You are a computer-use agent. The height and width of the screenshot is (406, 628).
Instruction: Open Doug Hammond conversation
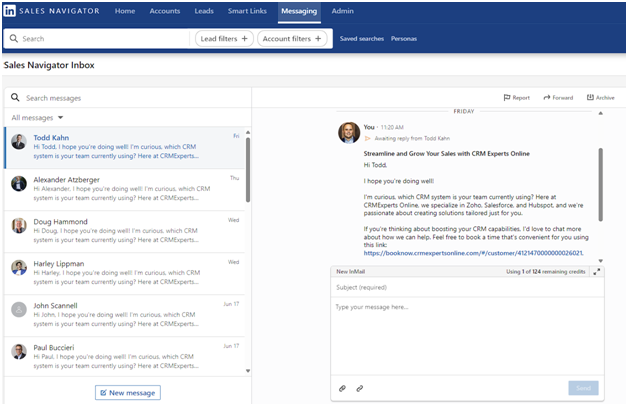[x=124, y=232]
